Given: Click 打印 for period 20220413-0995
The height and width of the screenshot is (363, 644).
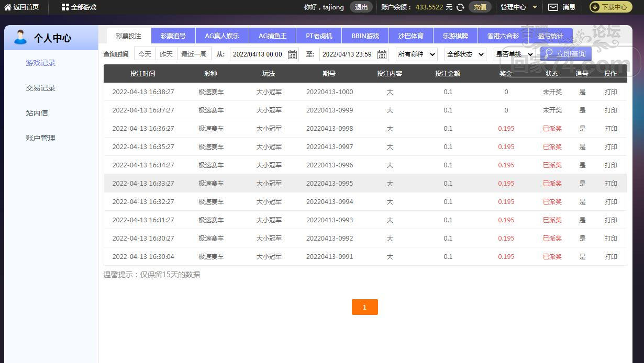Looking at the screenshot, I should [611, 184].
